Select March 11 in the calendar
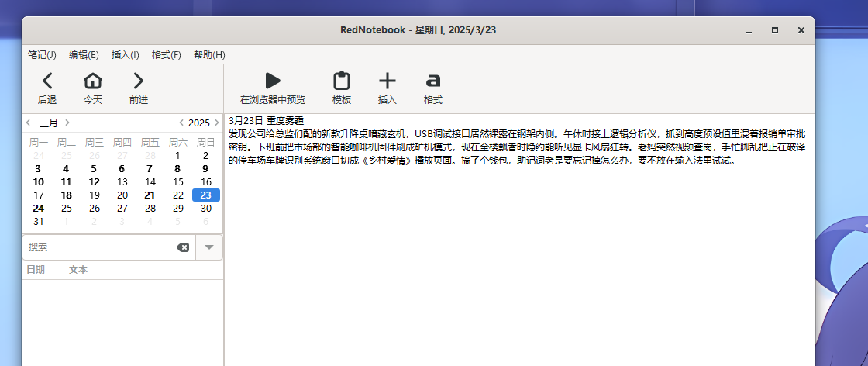The image size is (868, 366). [x=67, y=181]
